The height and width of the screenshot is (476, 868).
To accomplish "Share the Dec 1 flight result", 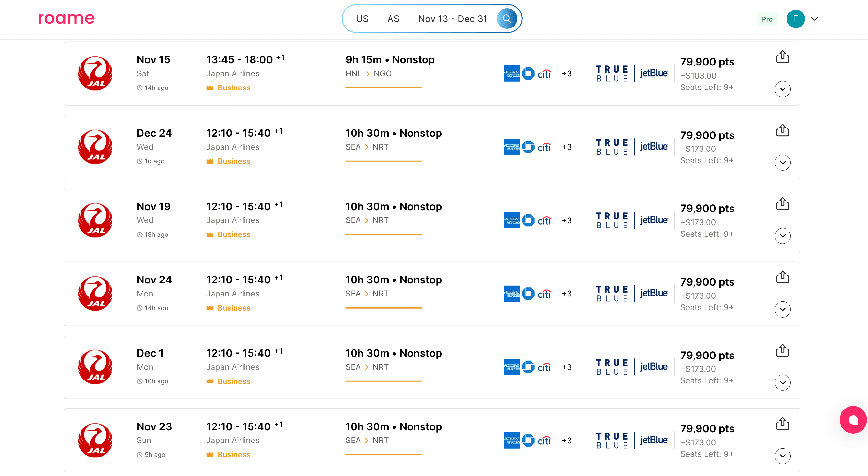I will pyautogui.click(x=782, y=350).
